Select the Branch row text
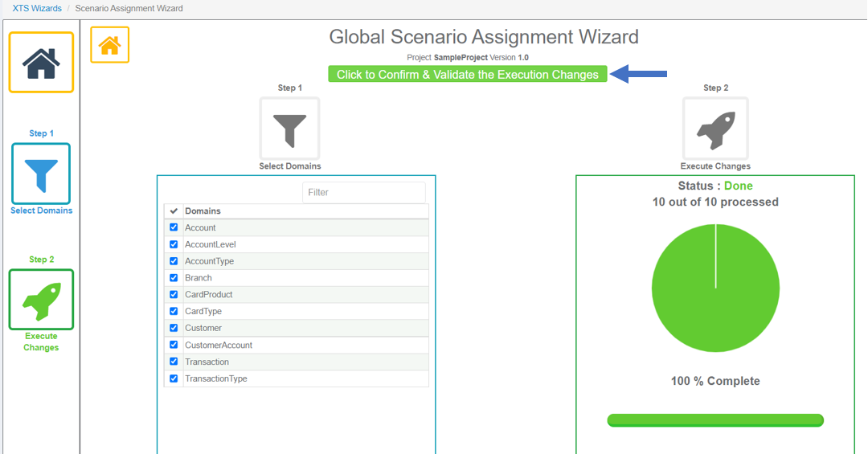The height and width of the screenshot is (454, 868). tap(199, 277)
